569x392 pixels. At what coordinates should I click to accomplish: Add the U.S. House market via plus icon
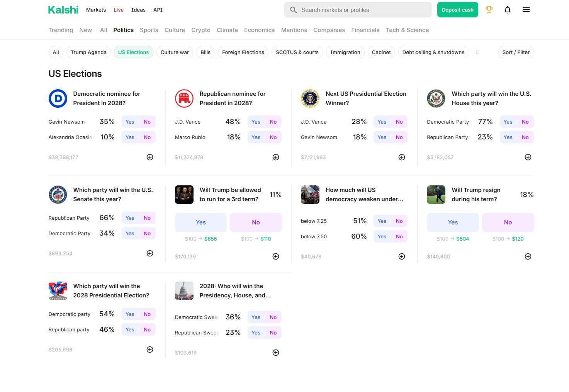coord(528,157)
